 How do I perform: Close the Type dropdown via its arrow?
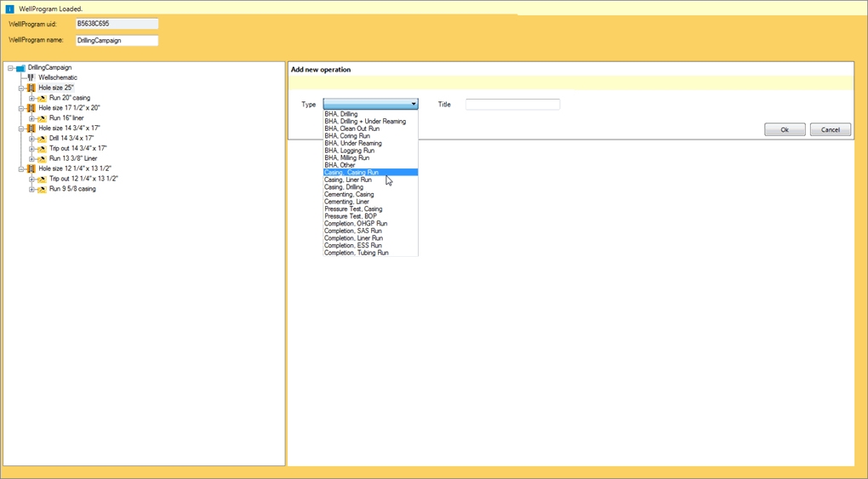click(x=414, y=104)
